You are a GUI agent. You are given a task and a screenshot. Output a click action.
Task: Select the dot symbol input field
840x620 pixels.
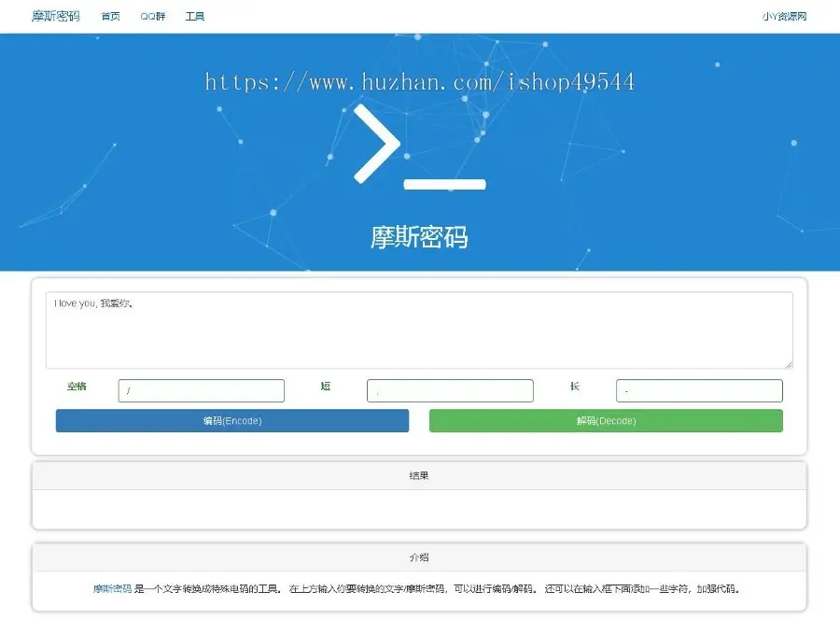click(x=450, y=390)
